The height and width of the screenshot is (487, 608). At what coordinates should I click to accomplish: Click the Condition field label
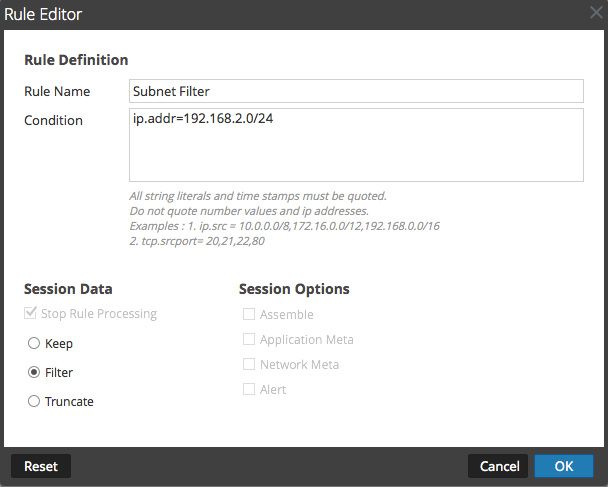[x=53, y=121]
